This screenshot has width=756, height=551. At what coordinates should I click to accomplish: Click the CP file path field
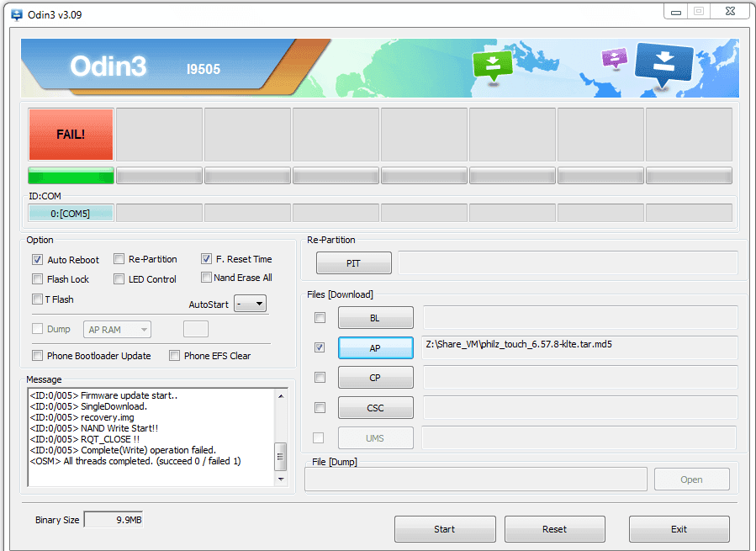coord(580,378)
